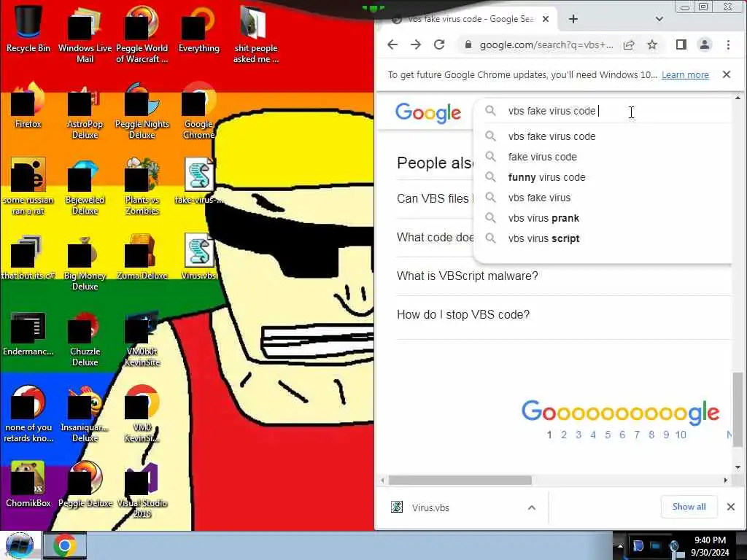Open the Windows Start menu
The image size is (747, 560).
click(x=19, y=545)
